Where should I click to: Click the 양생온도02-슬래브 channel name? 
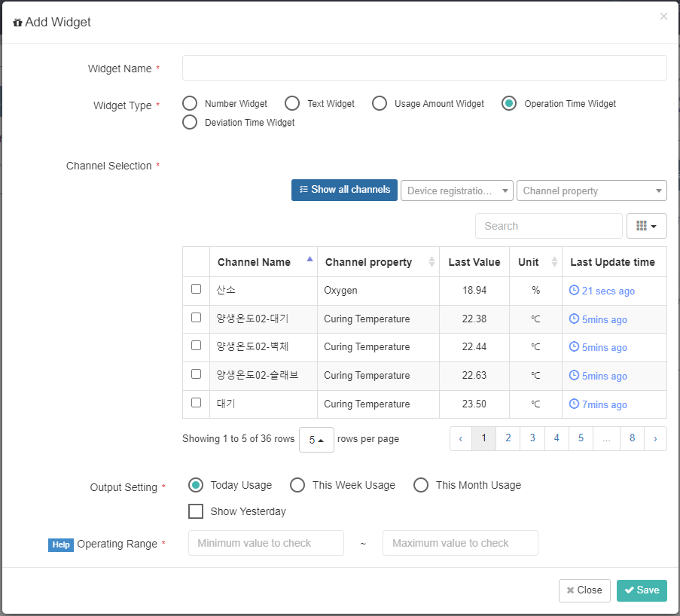[258, 375]
